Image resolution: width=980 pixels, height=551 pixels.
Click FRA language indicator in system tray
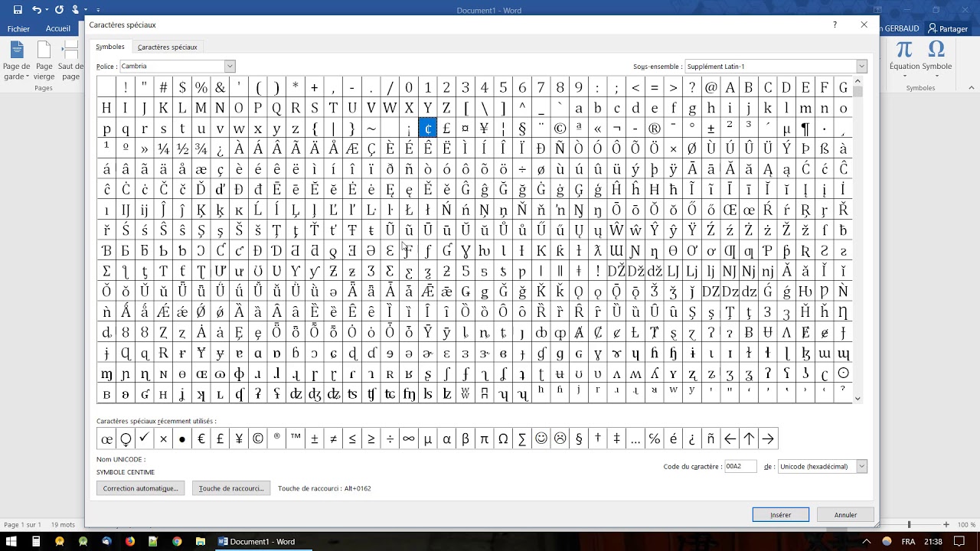[x=908, y=541]
